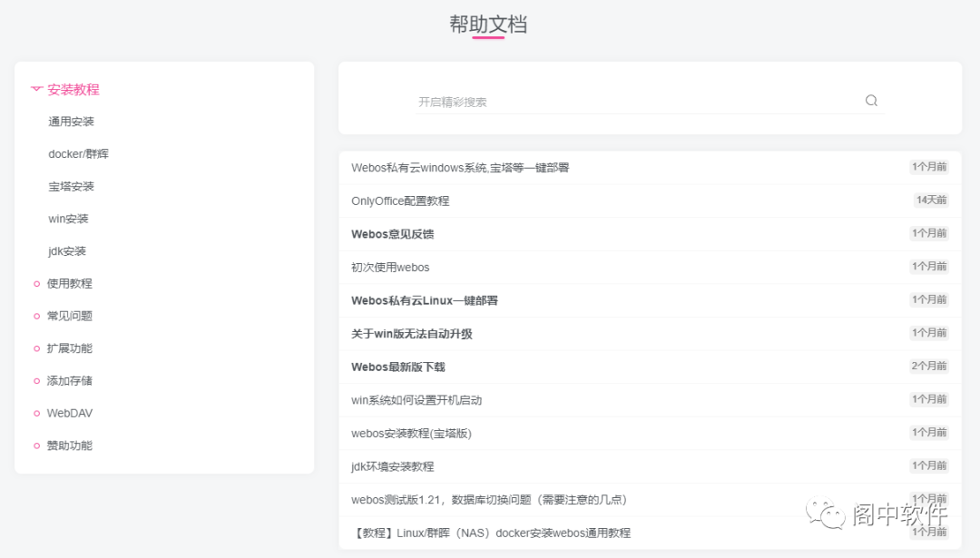This screenshot has width=980, height=558.
Task: Open 使用教程 category label
Action: tap(69, 284)
